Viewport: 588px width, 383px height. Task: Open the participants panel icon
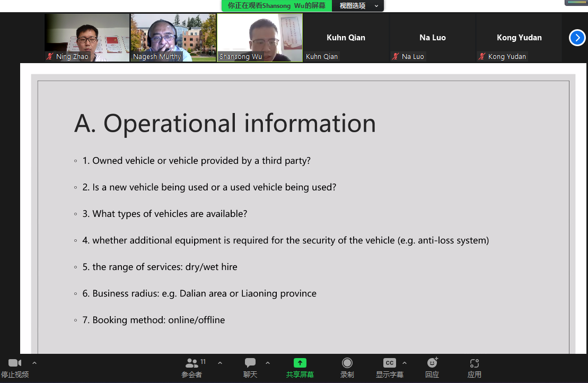click(191, 363)
